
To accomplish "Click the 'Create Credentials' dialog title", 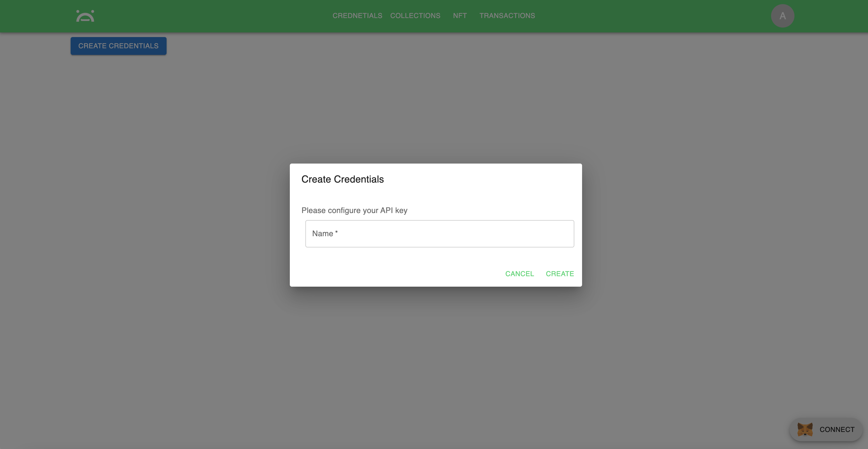I will 342,179.
